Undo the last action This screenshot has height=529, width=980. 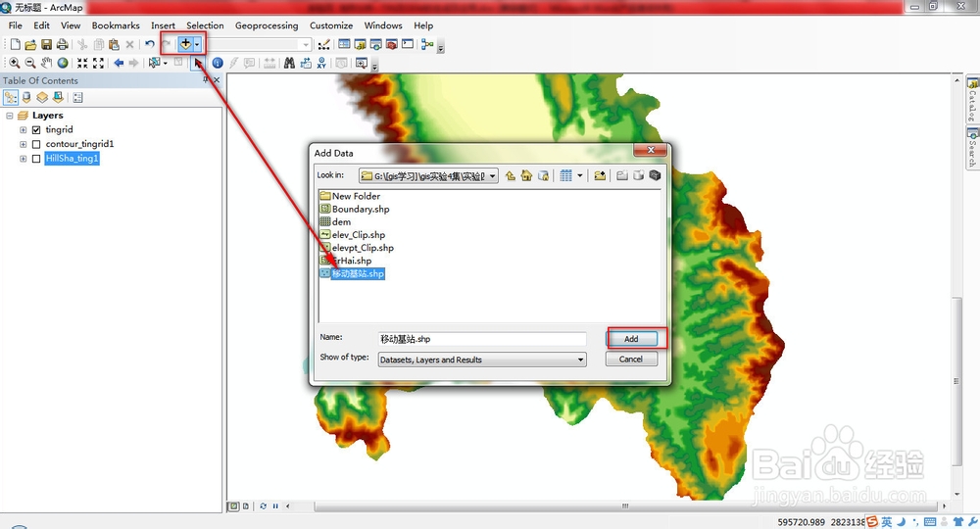149,44
